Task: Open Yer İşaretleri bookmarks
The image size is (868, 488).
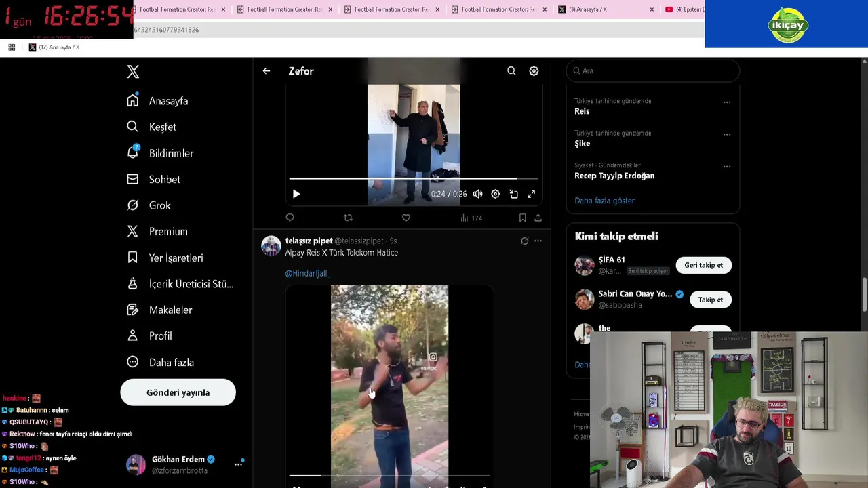Action: [165, 258]
